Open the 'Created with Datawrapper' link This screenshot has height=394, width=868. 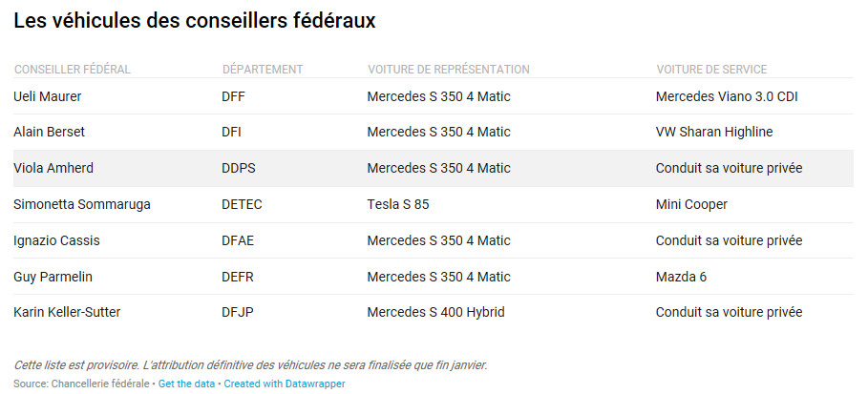(285, 384)
